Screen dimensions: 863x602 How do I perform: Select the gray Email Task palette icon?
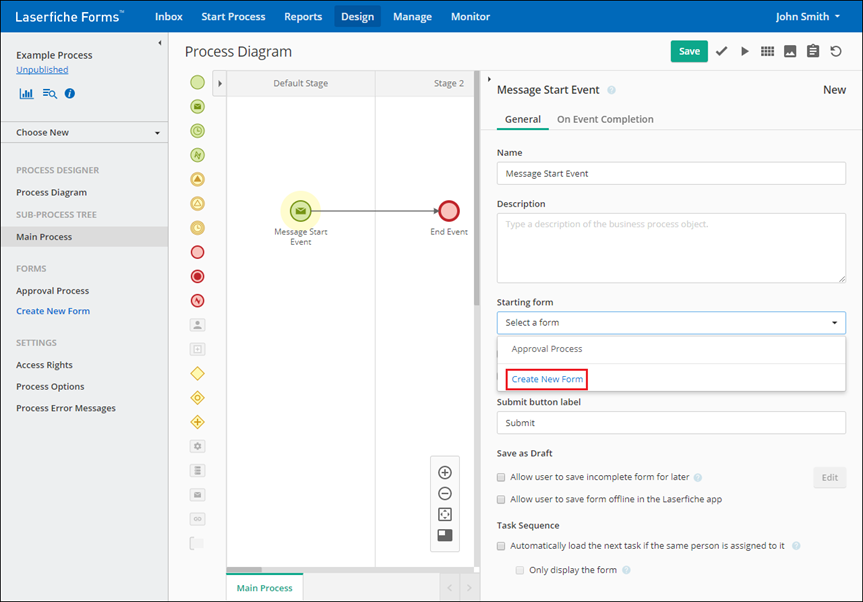click(198, 495)
